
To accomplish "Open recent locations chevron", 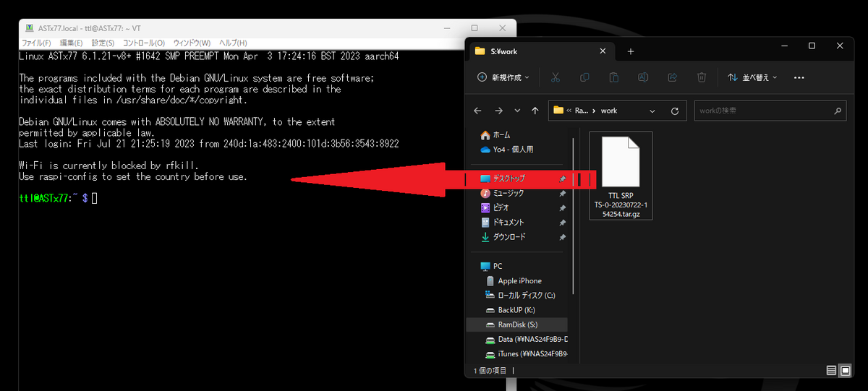I will tap(517, 111).
